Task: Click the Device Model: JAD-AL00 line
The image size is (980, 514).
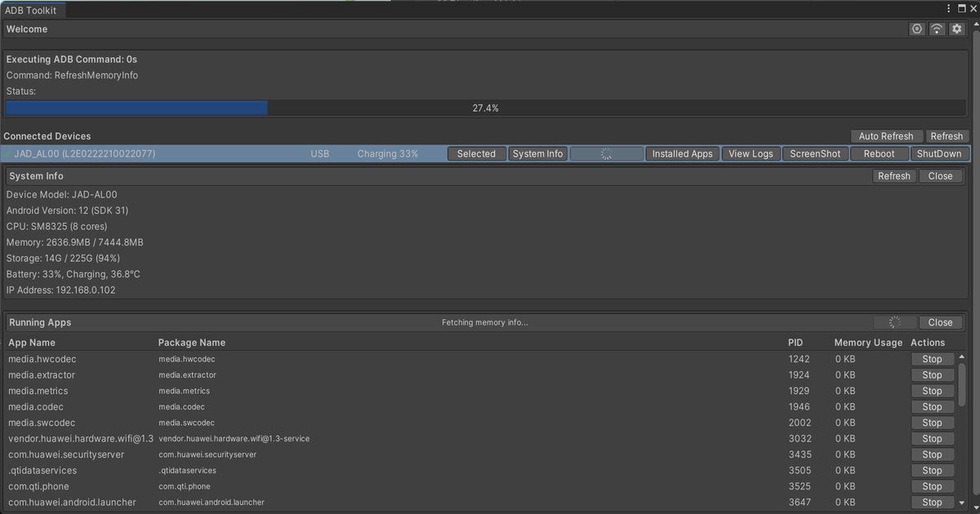Action: point(62,194)
